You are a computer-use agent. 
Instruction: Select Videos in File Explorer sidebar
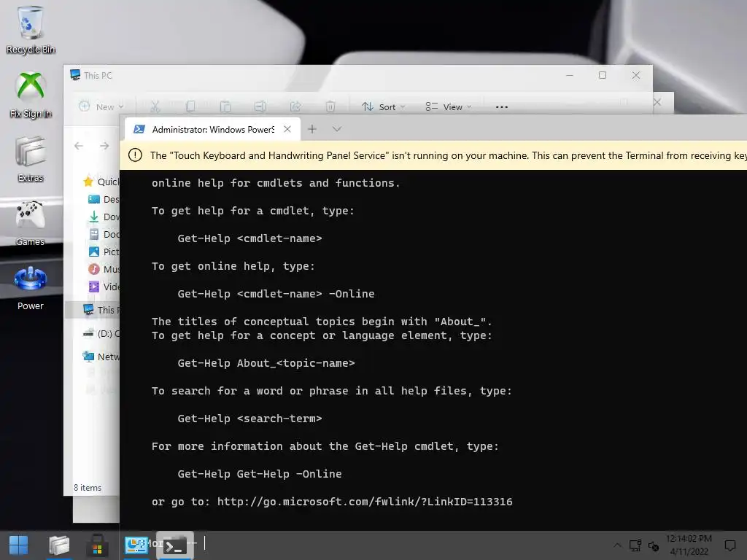104,287
